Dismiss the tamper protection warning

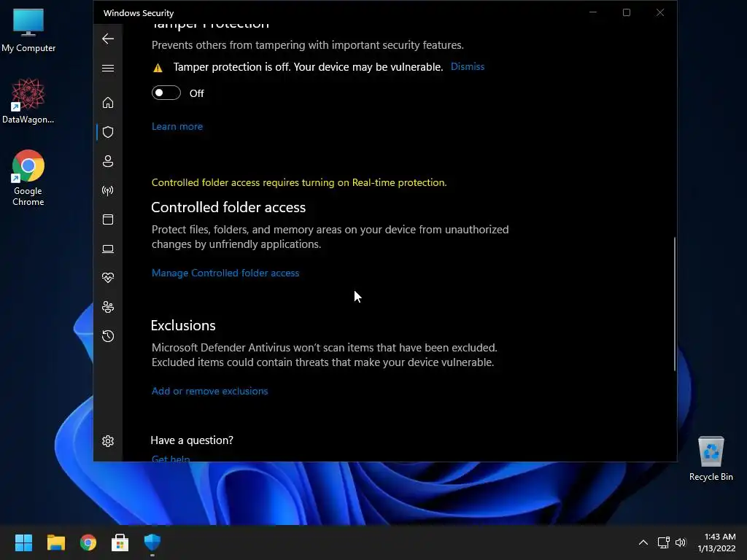[x=468, y=66]
